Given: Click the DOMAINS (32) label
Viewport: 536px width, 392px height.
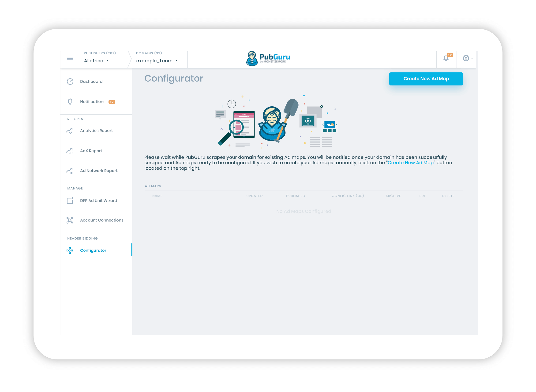Looking at the screenshot, I should 149,53.
